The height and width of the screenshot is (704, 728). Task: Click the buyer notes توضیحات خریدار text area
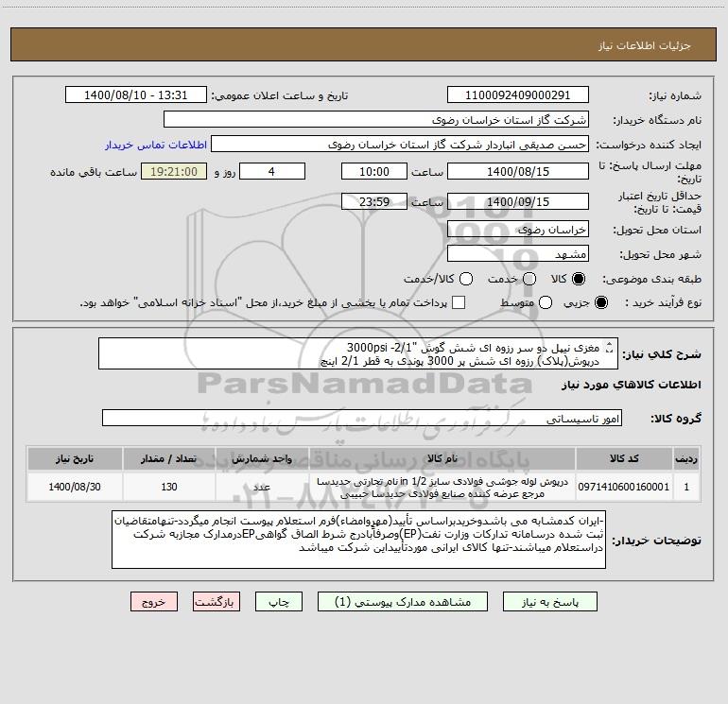point(358,540)
